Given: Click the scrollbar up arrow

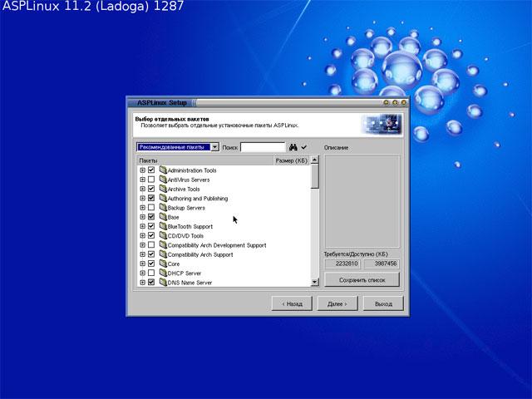Looking at the screenshot, I should 315,160.
